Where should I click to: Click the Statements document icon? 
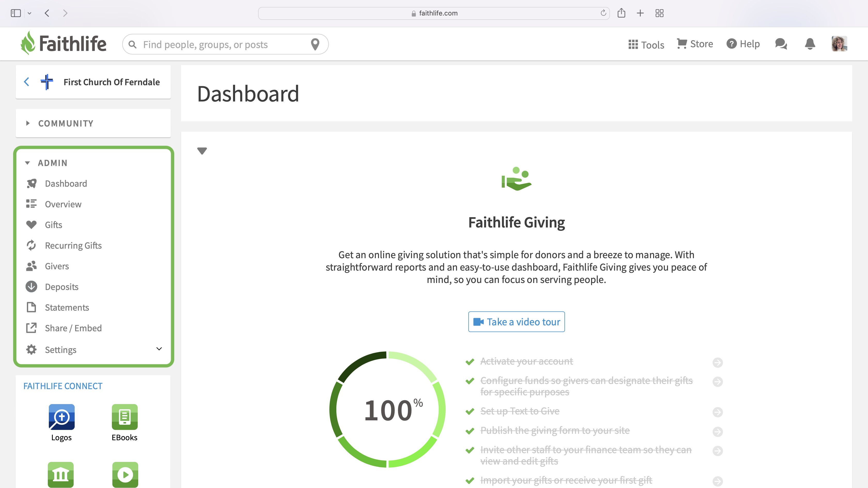click(x=31, y=307)
